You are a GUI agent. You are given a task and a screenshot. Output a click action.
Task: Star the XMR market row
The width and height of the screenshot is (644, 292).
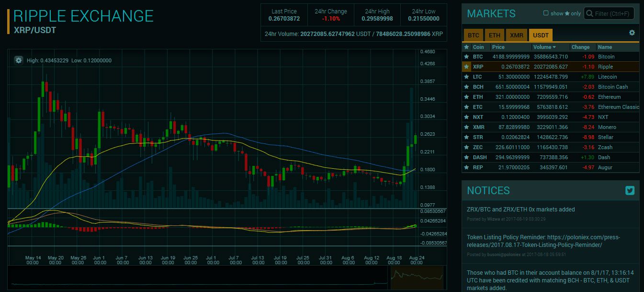pyautogui.click(x=466, y=127)
